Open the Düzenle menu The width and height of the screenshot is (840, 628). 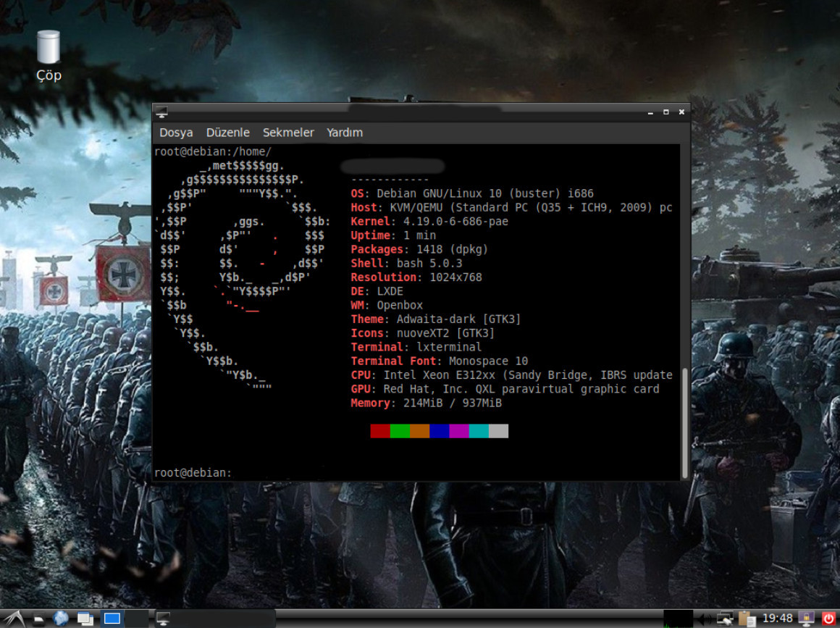(x=227, y=133)
